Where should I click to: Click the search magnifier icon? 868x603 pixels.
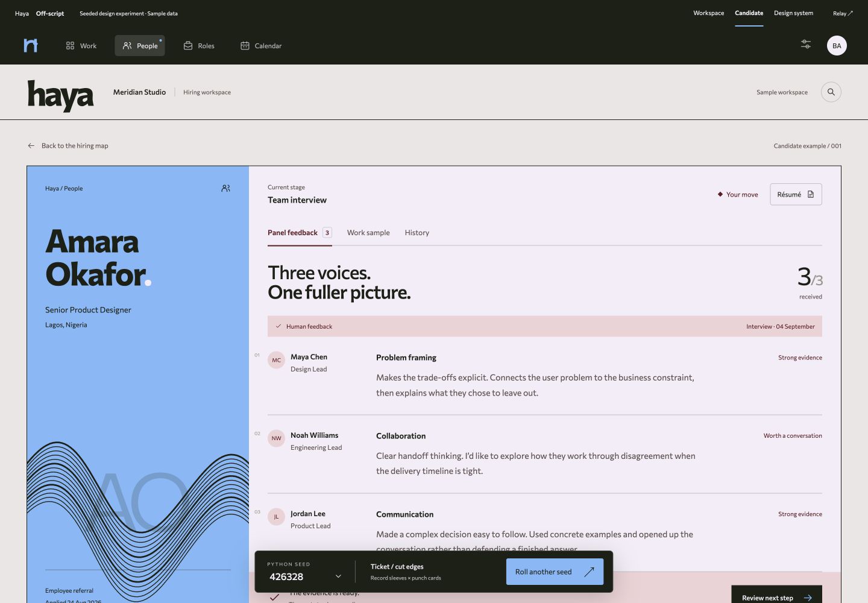831,92
